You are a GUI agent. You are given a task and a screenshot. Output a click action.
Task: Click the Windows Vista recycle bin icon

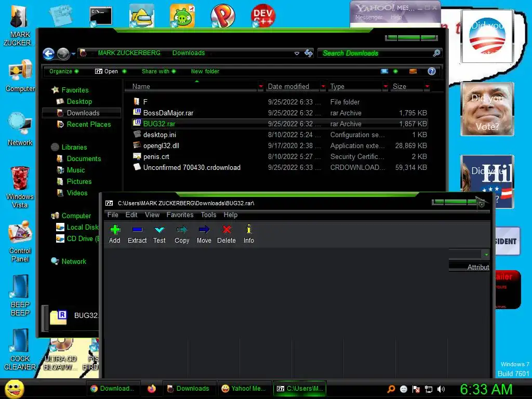20,187
